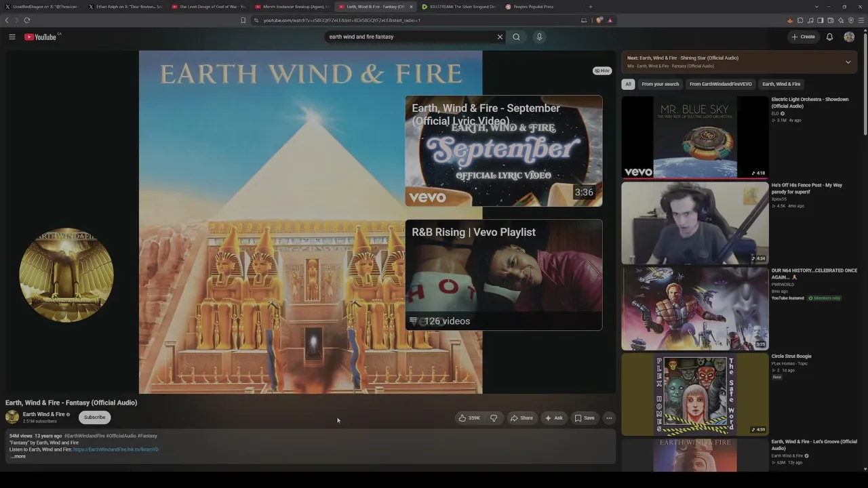Click the Xplox55 channel name
Viewport: 868px width, 488px height.
(779, 199)
